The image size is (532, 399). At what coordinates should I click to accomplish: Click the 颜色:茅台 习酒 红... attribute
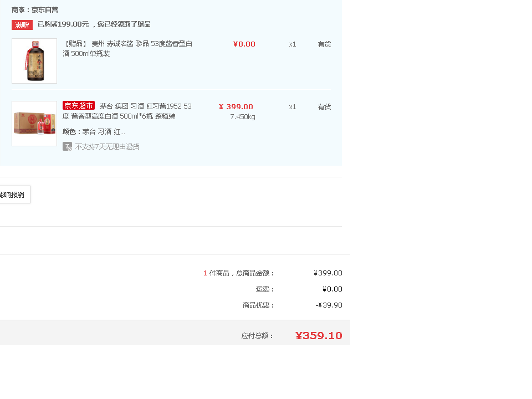point(94,132)
